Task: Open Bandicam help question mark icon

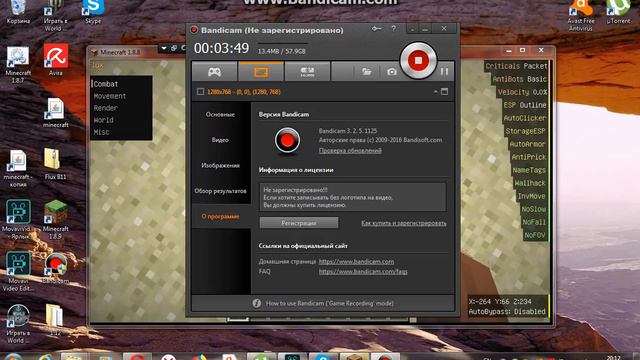Action: tap(393, 29)
